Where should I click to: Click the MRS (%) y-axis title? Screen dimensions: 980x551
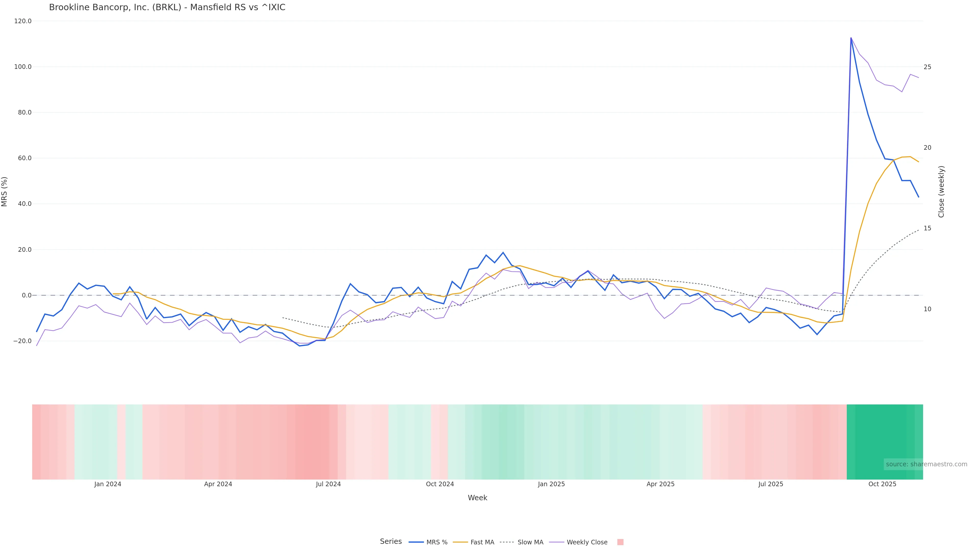coord(5,192)
